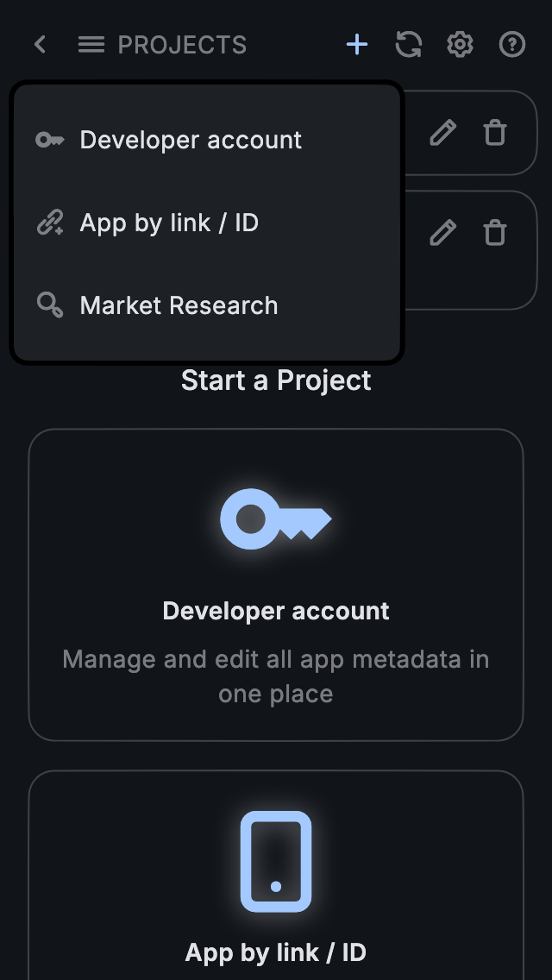Choose App by link / ID from the dropdown menu
The width and height of the screenshot is (552, 980).
(169, 223)
